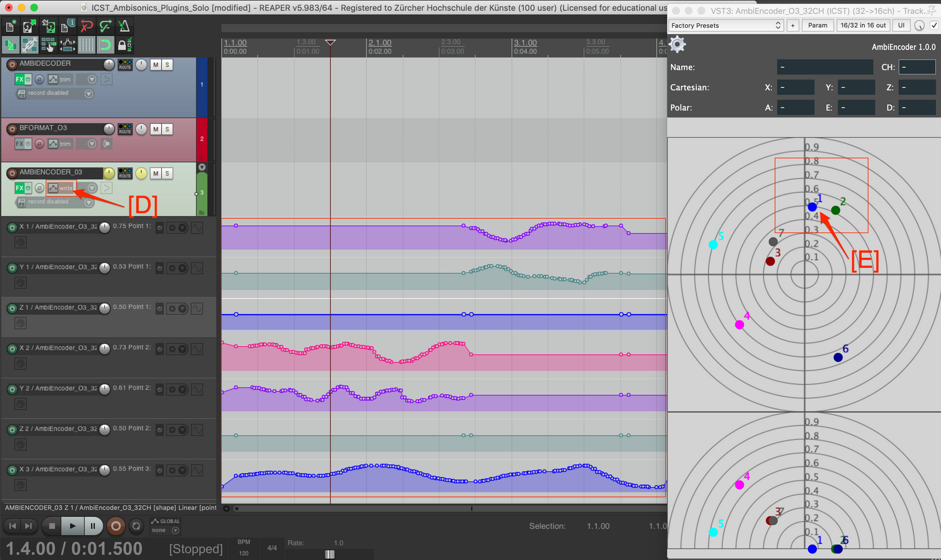The width and height of the screenshot is (941, 560).
Task: Open the AmbiEncoder settings gear
Action: [x=678, y=45]
